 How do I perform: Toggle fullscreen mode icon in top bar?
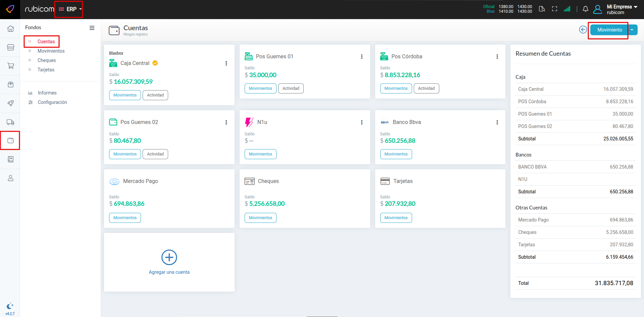click(554, 9)
